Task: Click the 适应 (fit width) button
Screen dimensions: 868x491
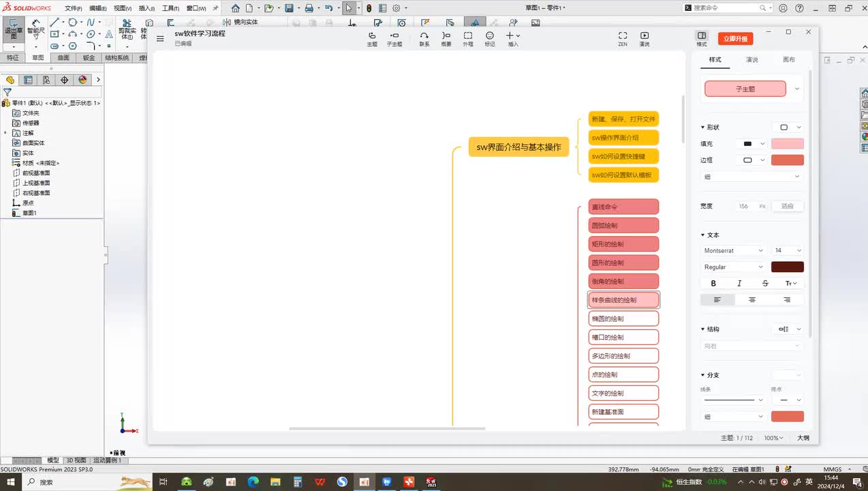Action: [x=788, y=206]
